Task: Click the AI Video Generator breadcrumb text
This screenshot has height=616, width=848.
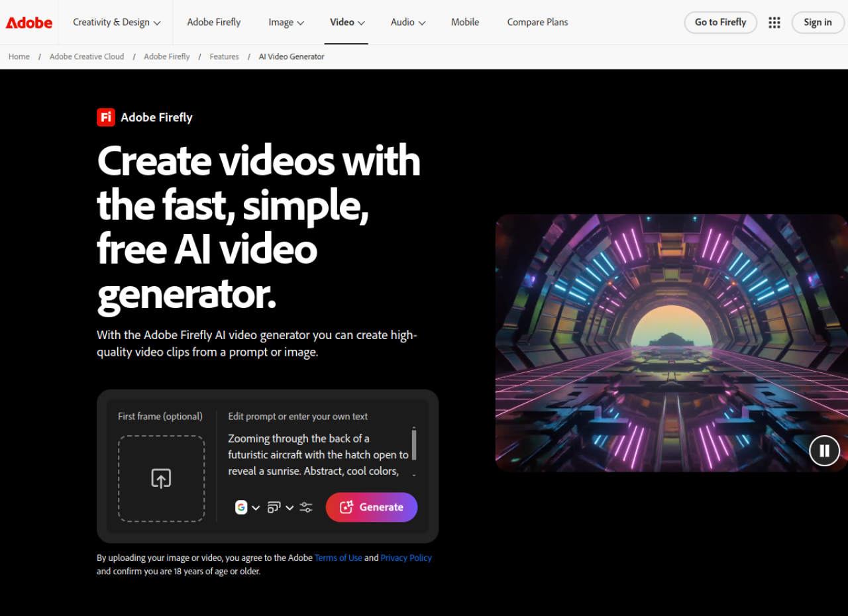Action: tap(291, 57)
